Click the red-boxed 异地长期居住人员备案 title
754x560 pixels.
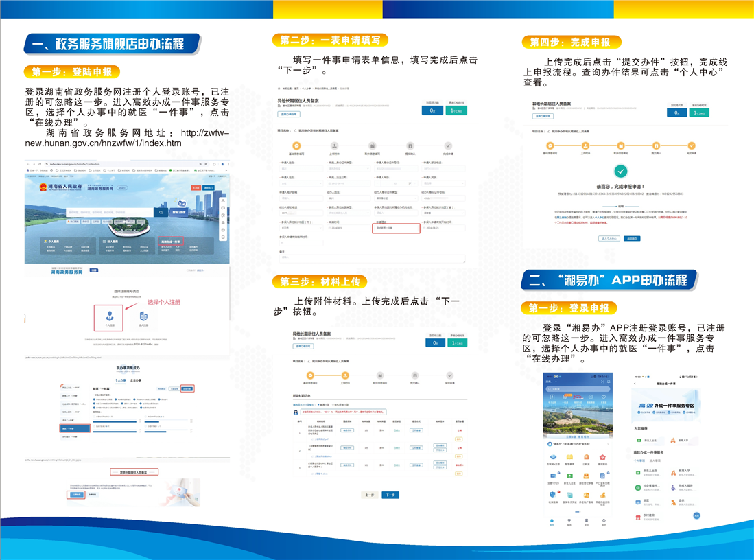pyautogui.click(x=134, y=472)
